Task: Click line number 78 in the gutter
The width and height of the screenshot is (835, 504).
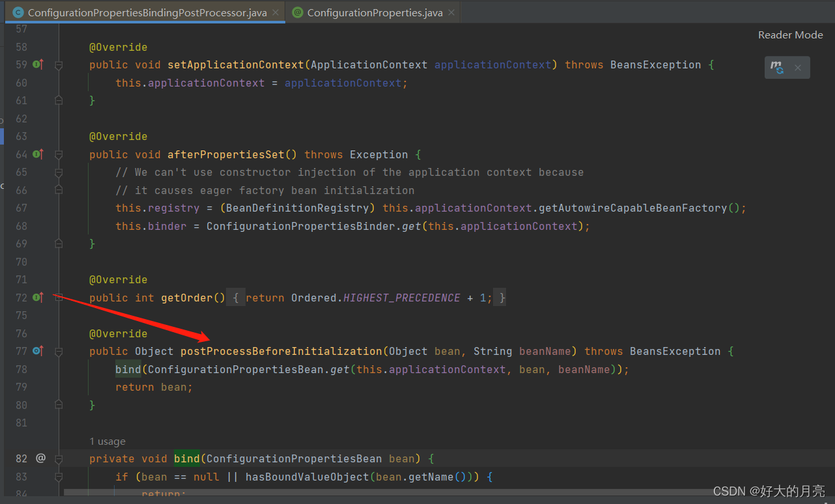Action: (21, 369)
